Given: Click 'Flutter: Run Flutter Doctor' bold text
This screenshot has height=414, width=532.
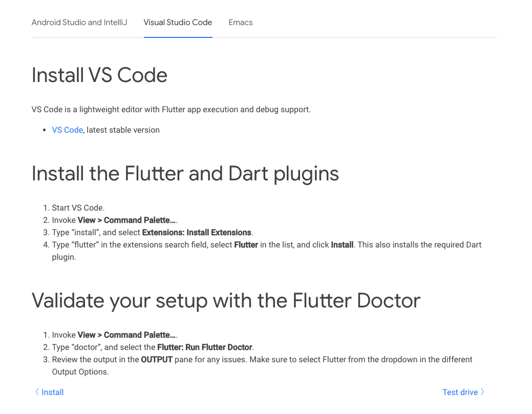Looking at the screenshot, I should coord(205,347).
